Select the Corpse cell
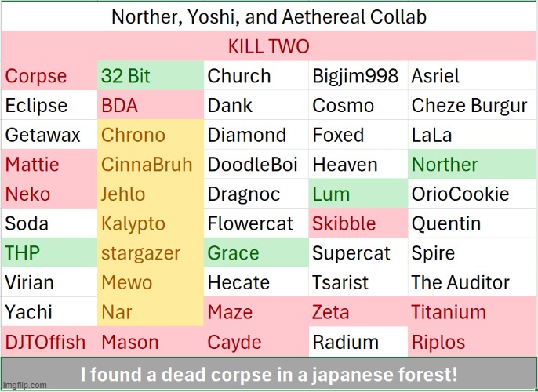The width and height of the screenshot is (538, 392). pyautogui.click(x=49, y=76)
